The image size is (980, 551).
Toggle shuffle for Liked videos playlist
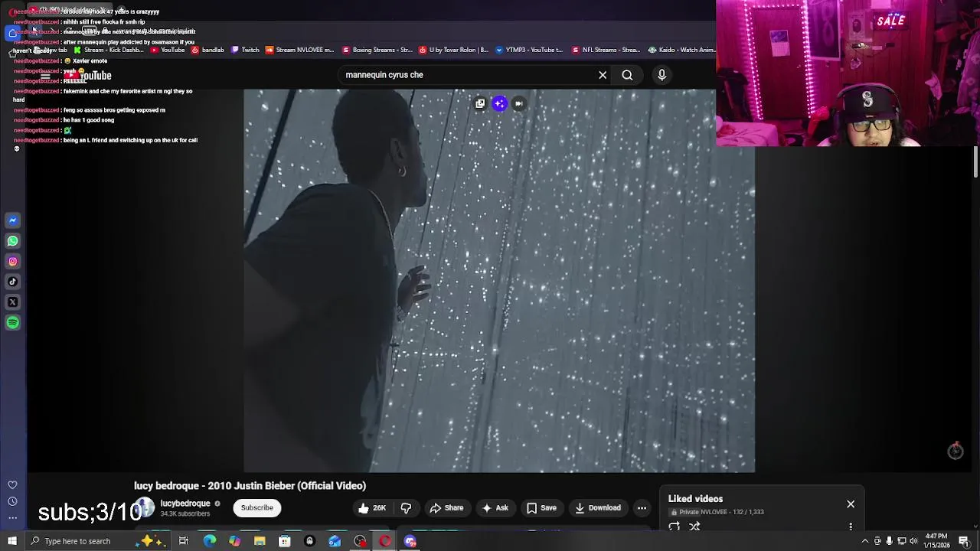(x=694, y=527)
